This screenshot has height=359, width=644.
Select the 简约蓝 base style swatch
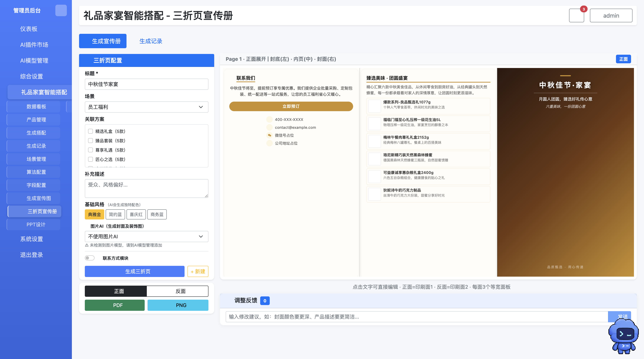click(115, 214)
